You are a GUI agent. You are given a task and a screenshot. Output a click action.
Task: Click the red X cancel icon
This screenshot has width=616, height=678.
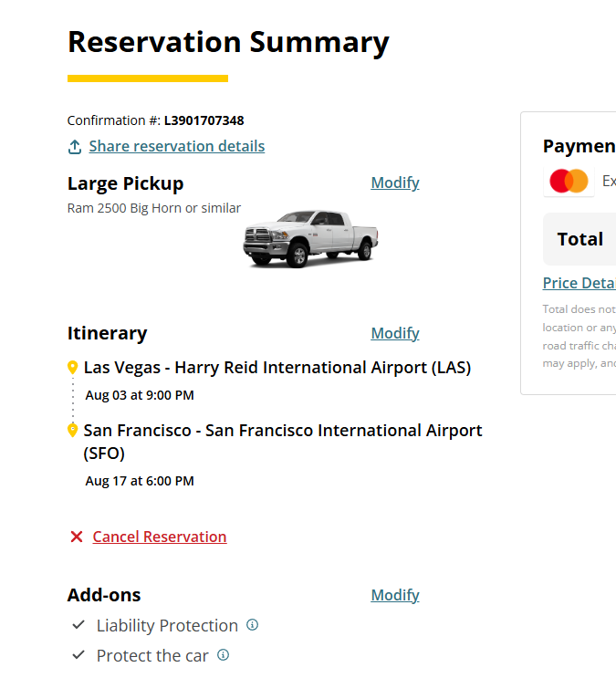[x=77, y=537]
